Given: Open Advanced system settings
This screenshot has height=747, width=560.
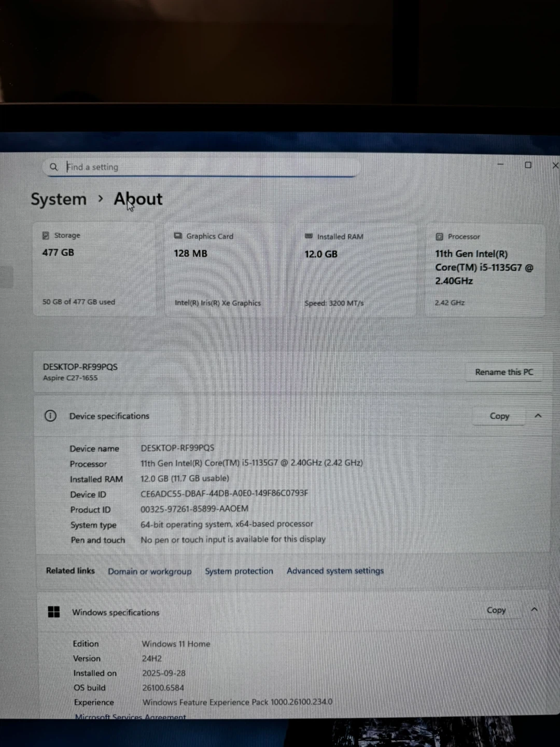Looking at the screenshot, I should click(x=335, y=571).
